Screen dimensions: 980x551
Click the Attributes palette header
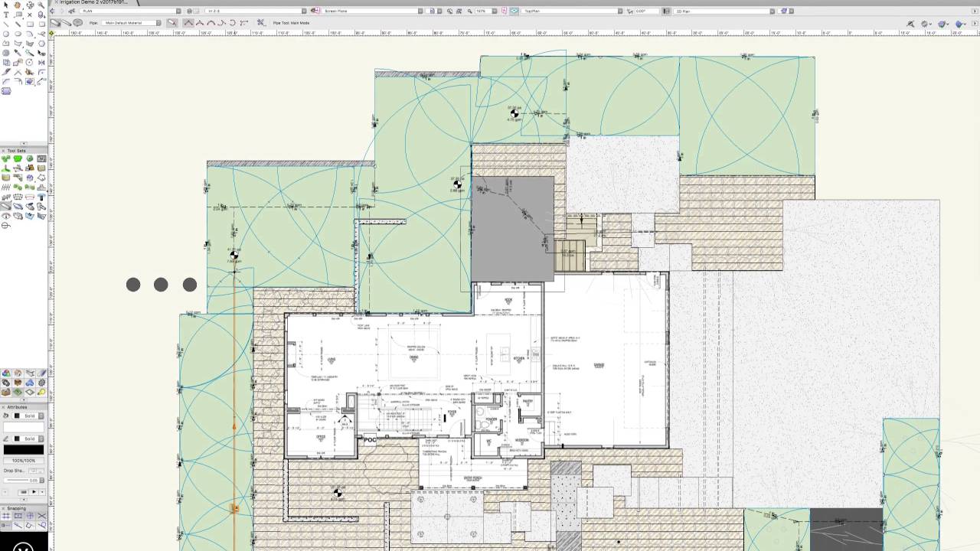24,407
